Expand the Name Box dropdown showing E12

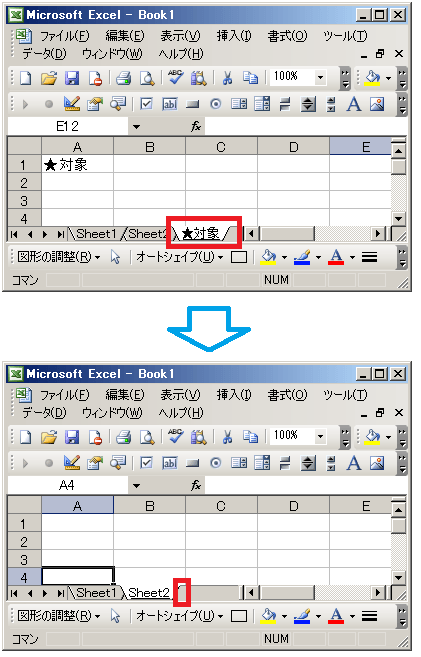point(137,126)
